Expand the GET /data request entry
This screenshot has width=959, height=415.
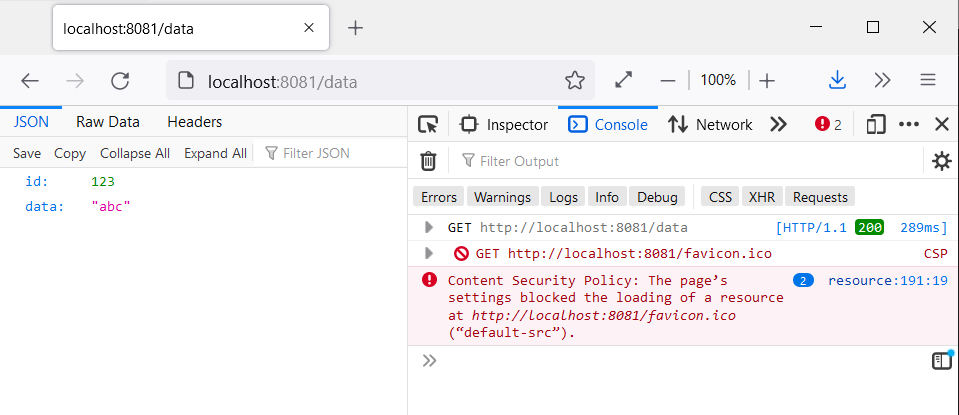click(x=429, y=228)
